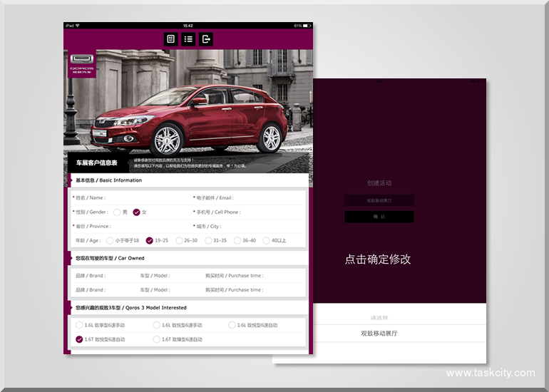Tap the iPad battery indicator
549x392 pixels.
pos(307,26)
